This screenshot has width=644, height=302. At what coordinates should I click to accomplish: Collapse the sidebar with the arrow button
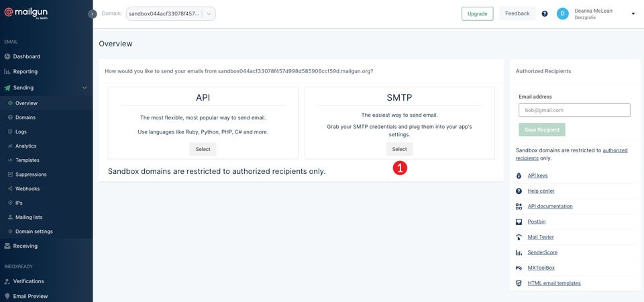pos(93,13)
